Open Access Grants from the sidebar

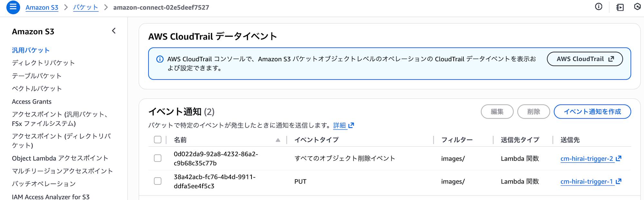pyautogui.click(x=32, y=101)
